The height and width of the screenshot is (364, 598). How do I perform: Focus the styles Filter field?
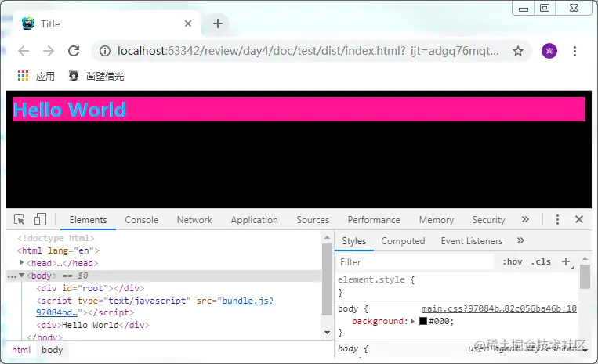point(415,262)
